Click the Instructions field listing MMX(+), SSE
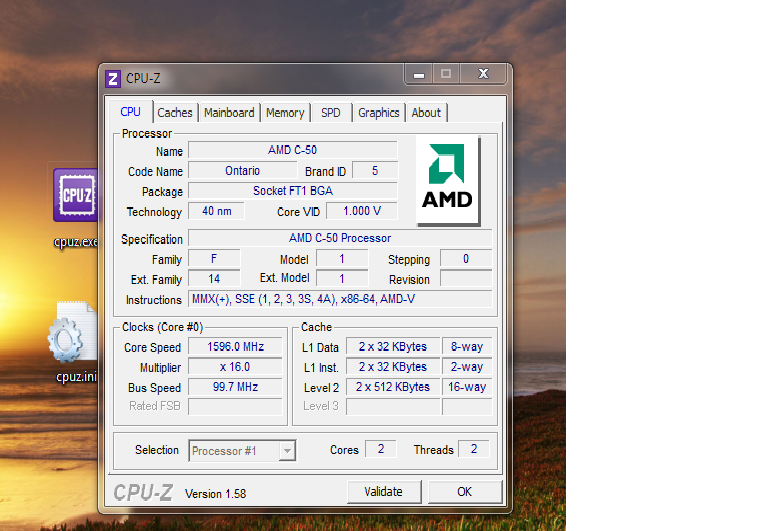This screenshot has height=531, width=768. pyautogui.click(x=340, y=299)
